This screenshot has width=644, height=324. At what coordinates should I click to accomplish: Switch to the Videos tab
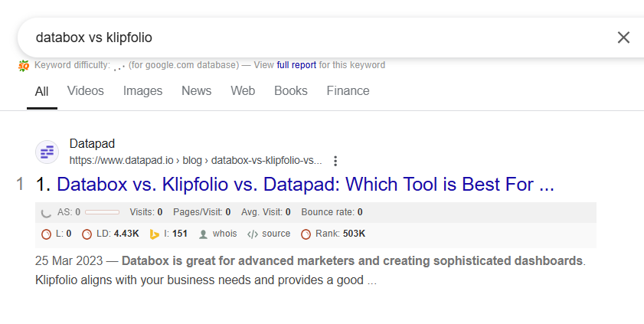[86, 90]
